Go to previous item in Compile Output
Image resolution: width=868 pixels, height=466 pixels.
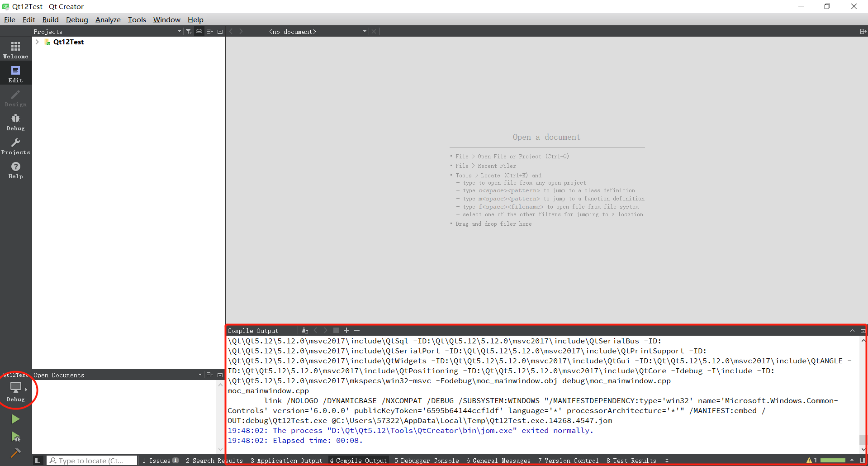316,330
